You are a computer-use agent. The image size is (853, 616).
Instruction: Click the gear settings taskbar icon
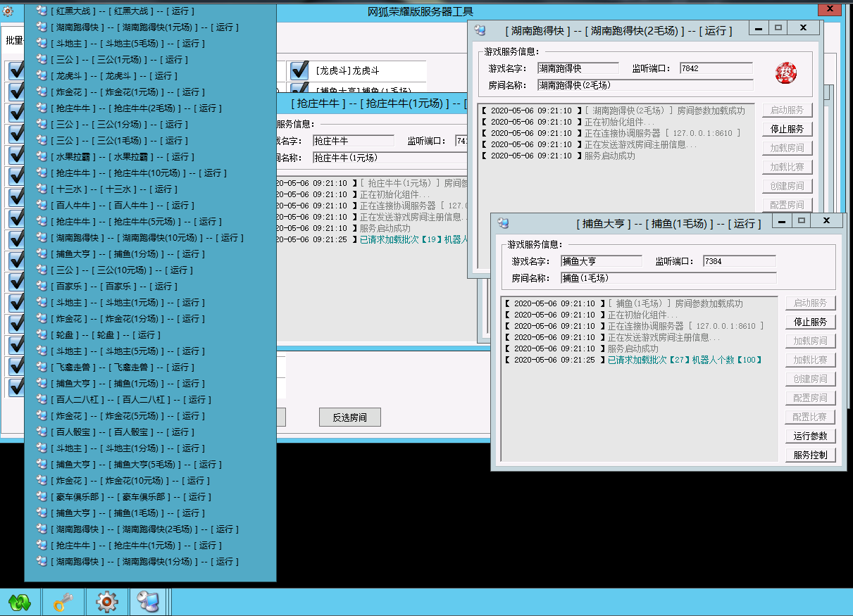106,602
